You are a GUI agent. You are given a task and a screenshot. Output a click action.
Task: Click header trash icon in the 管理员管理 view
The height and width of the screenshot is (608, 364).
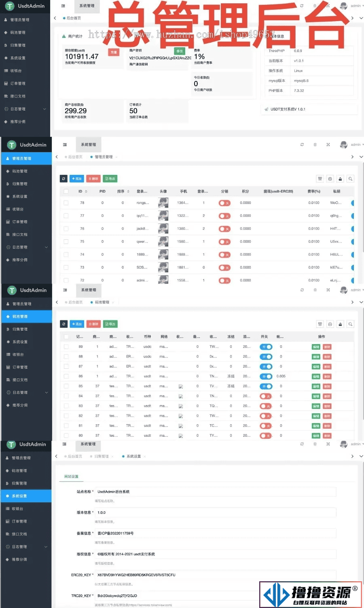pos(315,145)
